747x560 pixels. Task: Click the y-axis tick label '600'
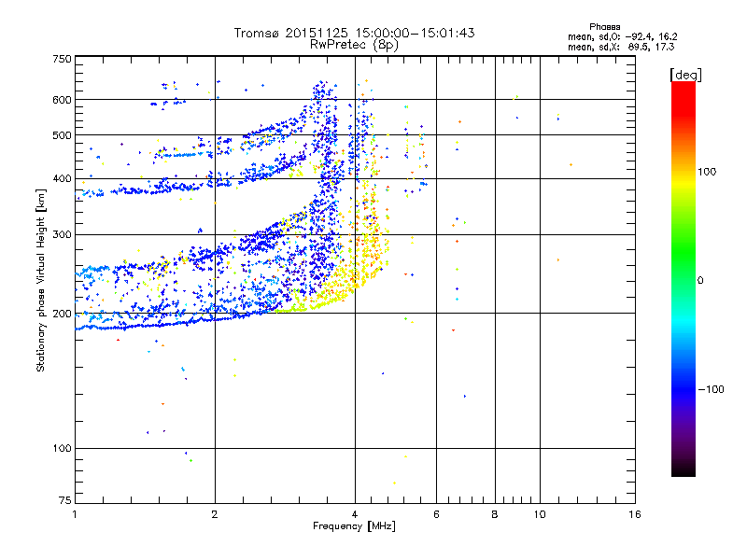pos(62,100)
